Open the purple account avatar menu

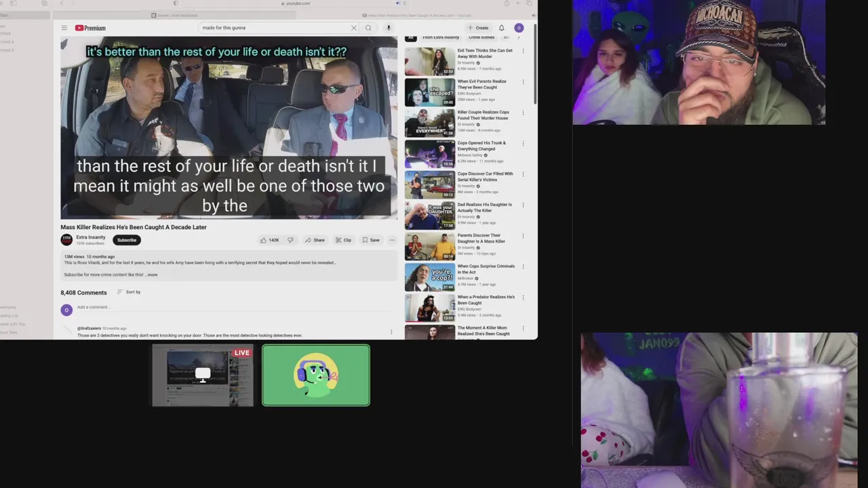tap(519, 28)
